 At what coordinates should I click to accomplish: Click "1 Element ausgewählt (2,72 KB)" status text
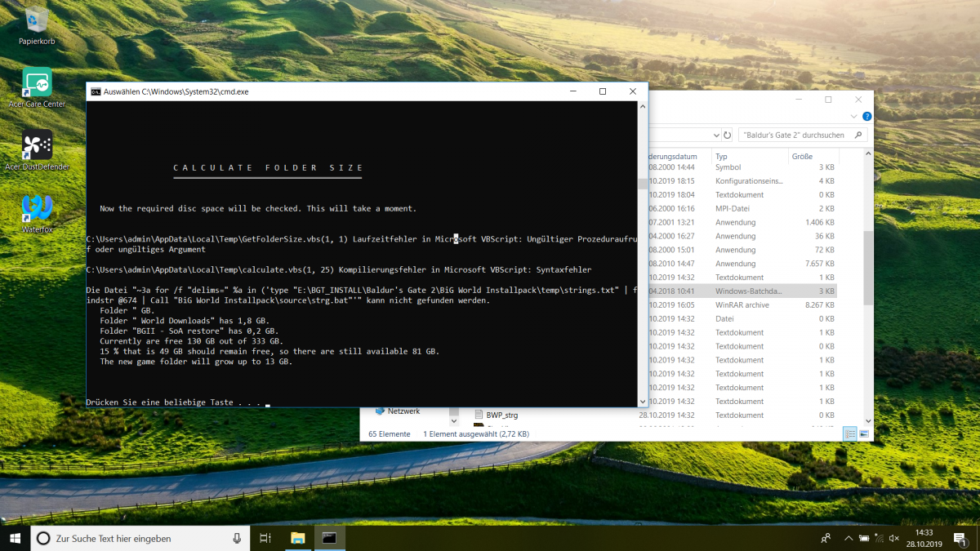click(x=476, y=434)
